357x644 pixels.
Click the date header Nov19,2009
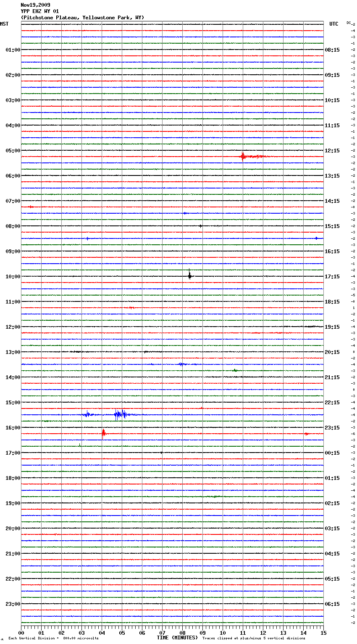click(35, 5)
